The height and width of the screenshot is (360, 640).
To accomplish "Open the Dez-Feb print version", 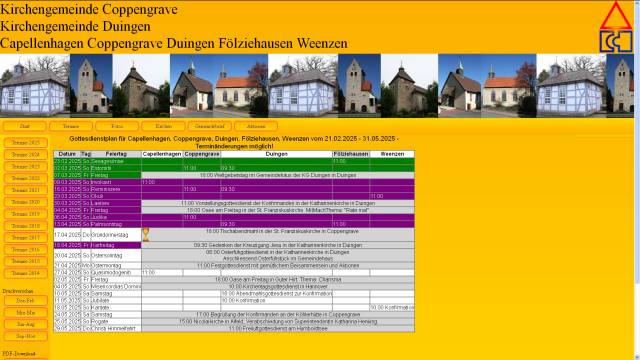I will point(26,300).
